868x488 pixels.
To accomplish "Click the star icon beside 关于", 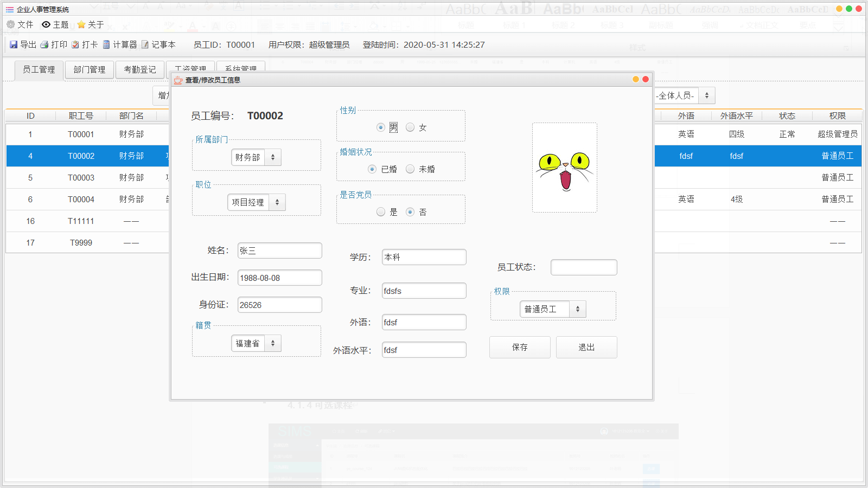I will tap(81, 24).
